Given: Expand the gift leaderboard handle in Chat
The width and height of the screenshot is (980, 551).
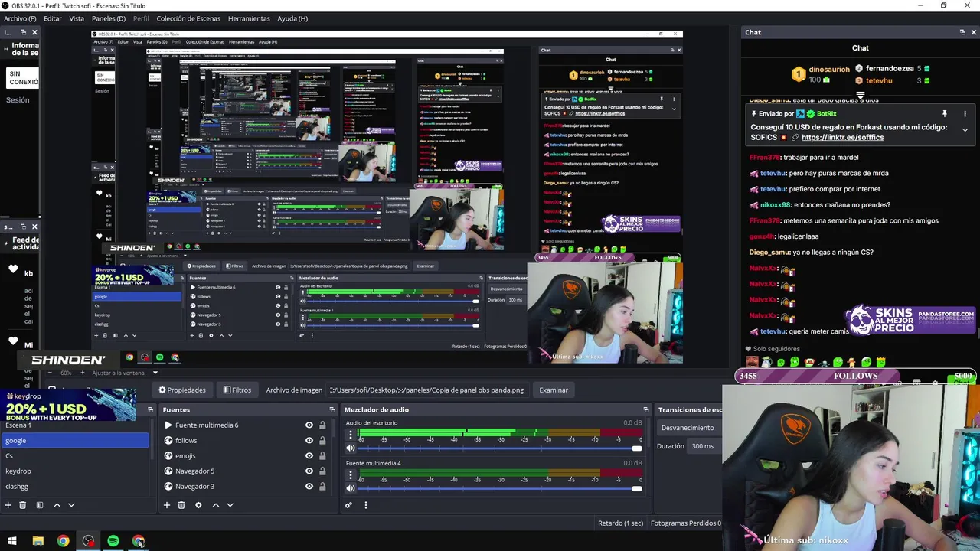Looking at the screenshot, I should coord(861,96).
